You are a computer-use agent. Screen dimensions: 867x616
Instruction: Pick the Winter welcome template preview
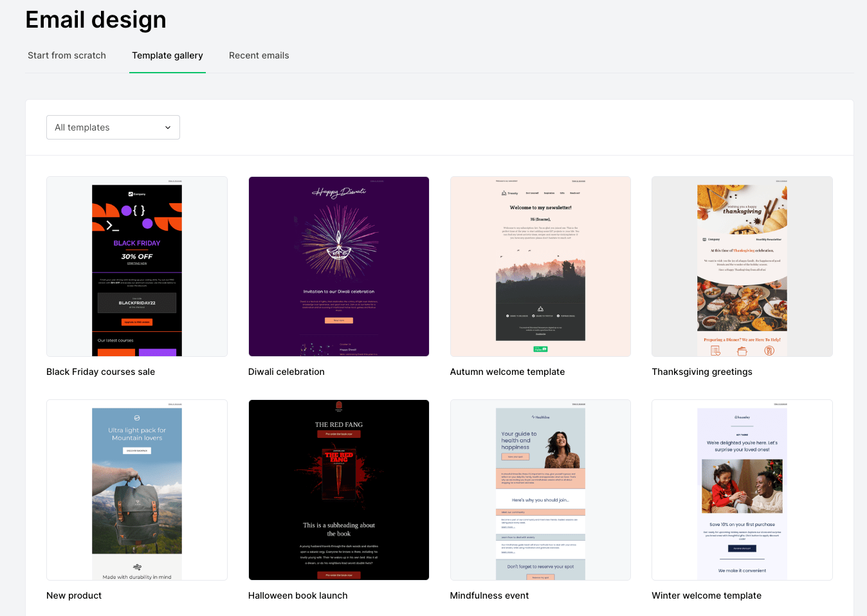(742, 490)
